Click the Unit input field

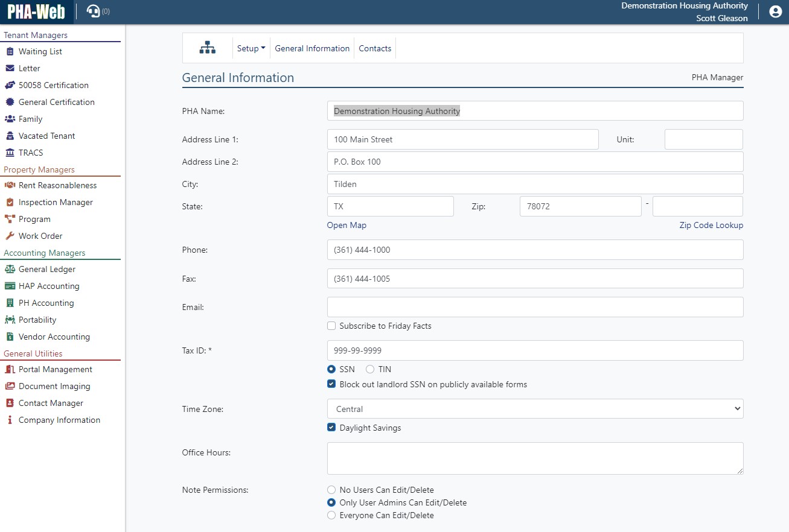point(704,139)
